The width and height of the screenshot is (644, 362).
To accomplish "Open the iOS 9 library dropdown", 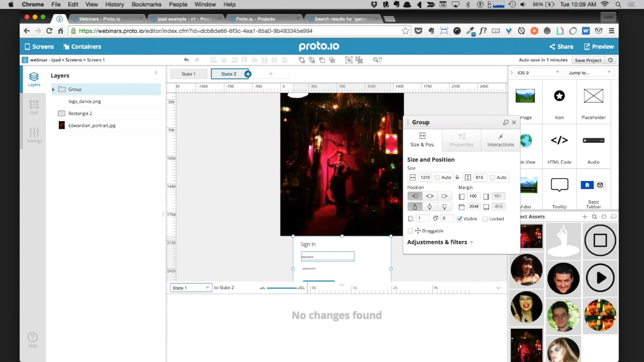I will pyautogui.click(x=538, y=73).
